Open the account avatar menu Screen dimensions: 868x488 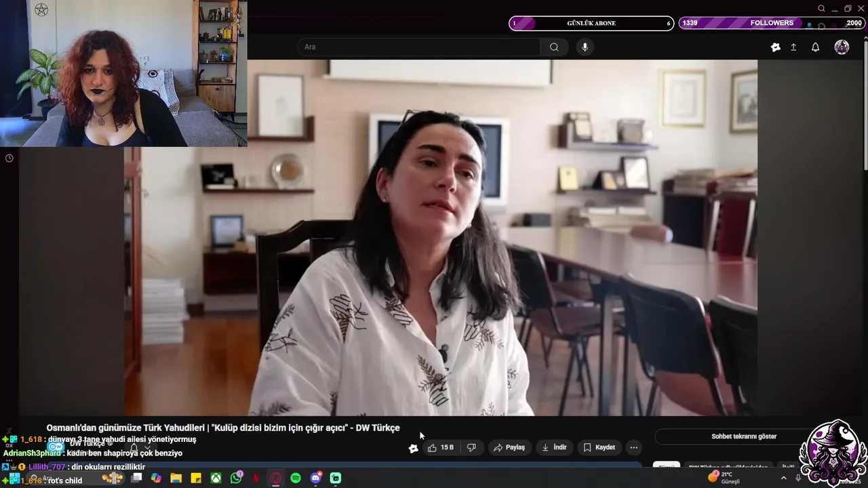(842, 47)
